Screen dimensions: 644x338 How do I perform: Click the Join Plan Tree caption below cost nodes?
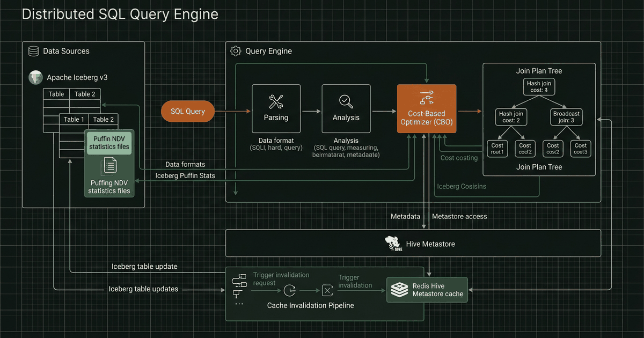pos(539,167)
